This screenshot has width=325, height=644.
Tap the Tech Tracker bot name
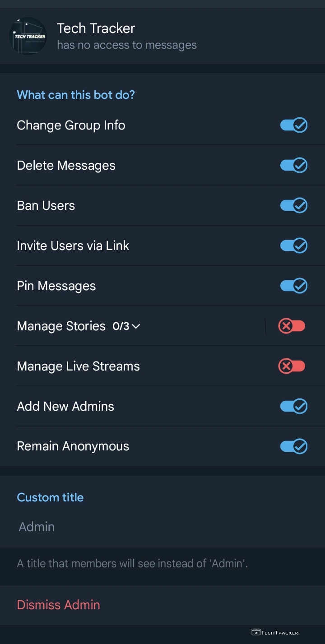96,28
